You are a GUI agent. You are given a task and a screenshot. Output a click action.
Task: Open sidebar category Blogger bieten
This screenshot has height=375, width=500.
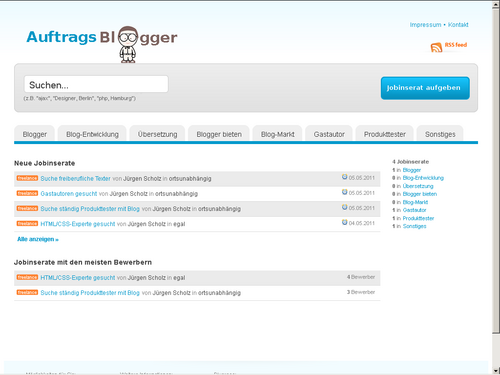[x=420, y=194]
